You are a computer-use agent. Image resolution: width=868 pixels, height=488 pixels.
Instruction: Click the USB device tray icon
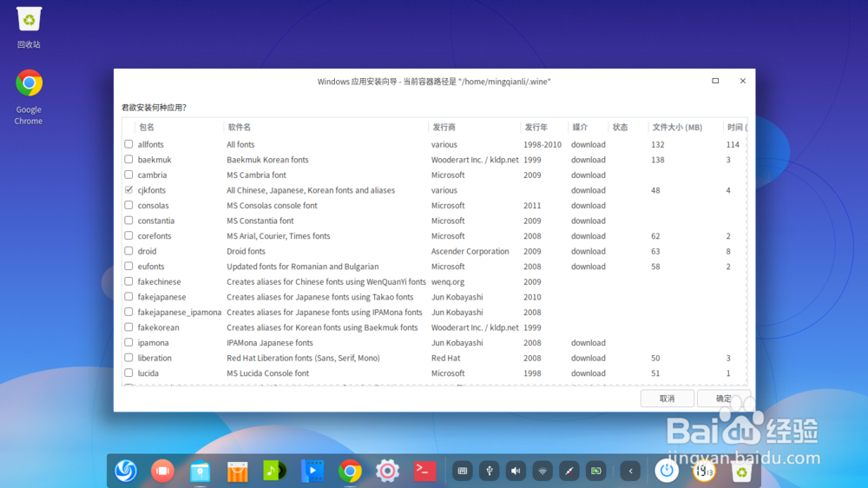(x=489, y=471)
